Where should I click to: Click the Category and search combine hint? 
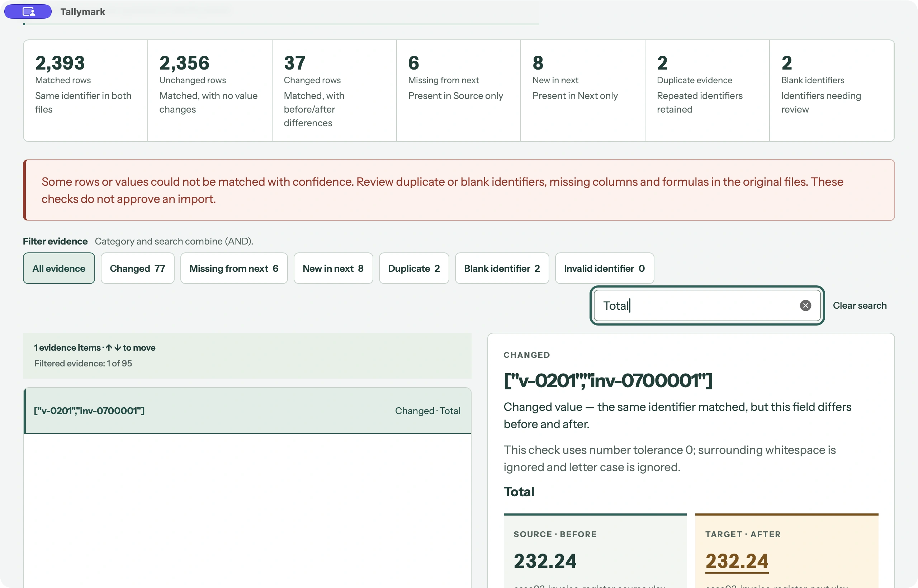click(x=174, y=241)
